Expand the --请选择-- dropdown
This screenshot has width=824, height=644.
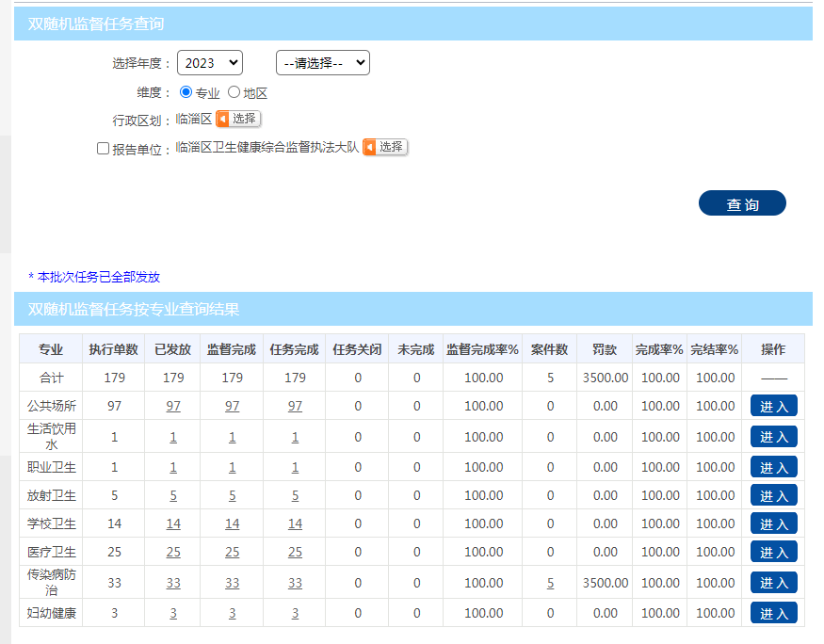(322, 63)
